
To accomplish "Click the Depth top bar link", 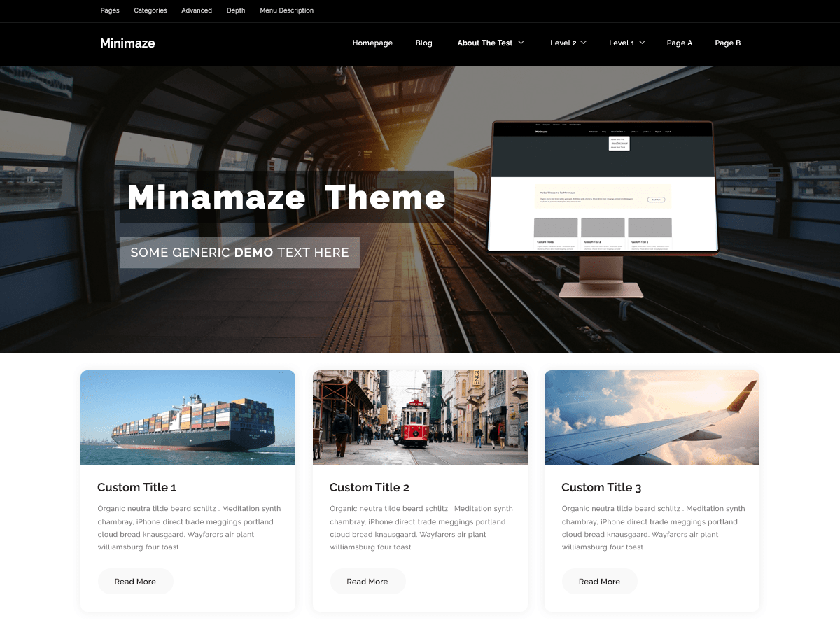I will tap(236, 10).
